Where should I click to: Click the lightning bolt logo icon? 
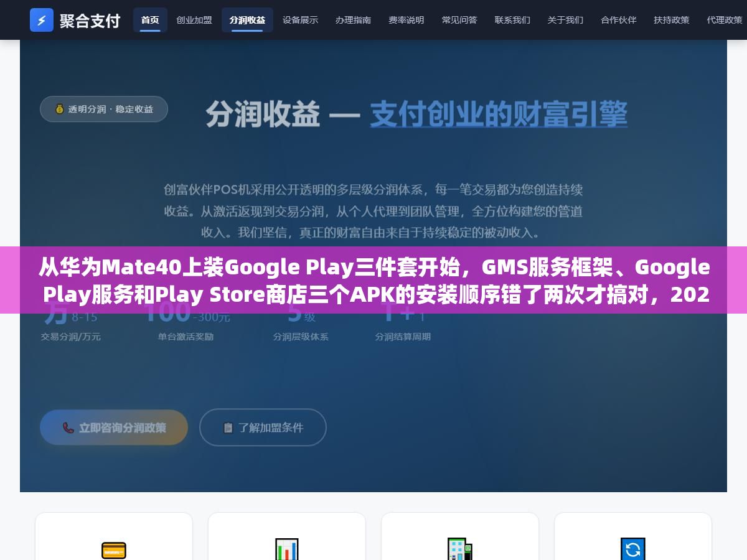click(42, 20)
